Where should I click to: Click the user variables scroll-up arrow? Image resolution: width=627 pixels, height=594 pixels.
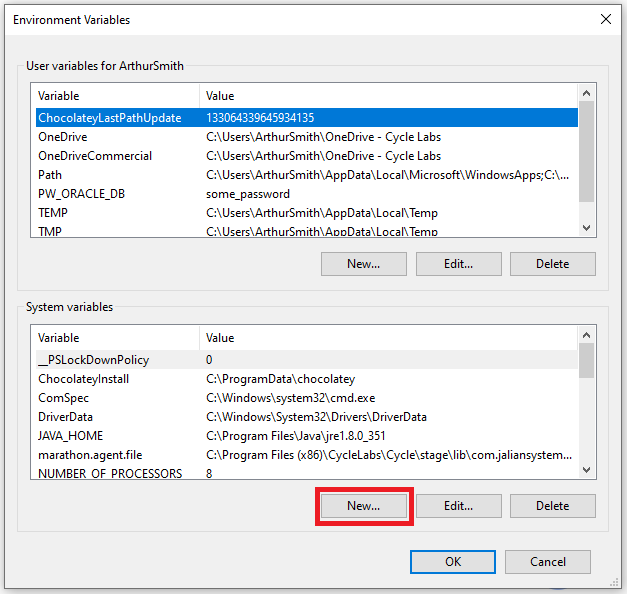click(587, 93)
